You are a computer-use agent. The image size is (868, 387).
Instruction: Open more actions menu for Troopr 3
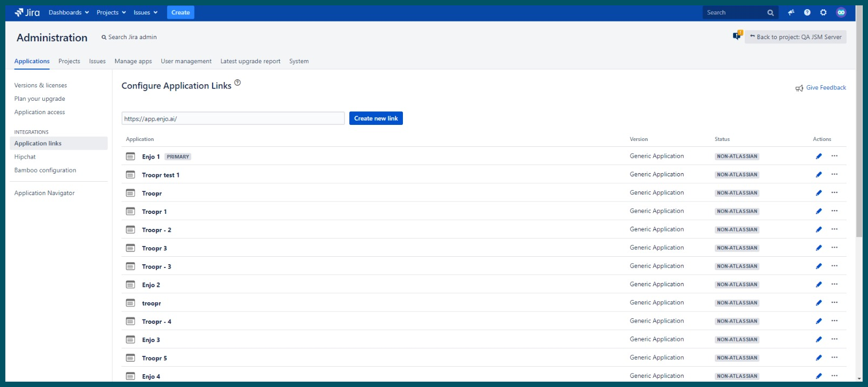point(834,248)
